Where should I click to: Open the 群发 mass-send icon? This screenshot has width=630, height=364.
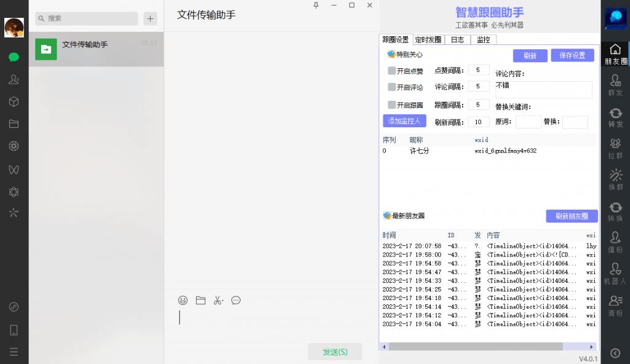pyautogui.click(x=615, y=85)
